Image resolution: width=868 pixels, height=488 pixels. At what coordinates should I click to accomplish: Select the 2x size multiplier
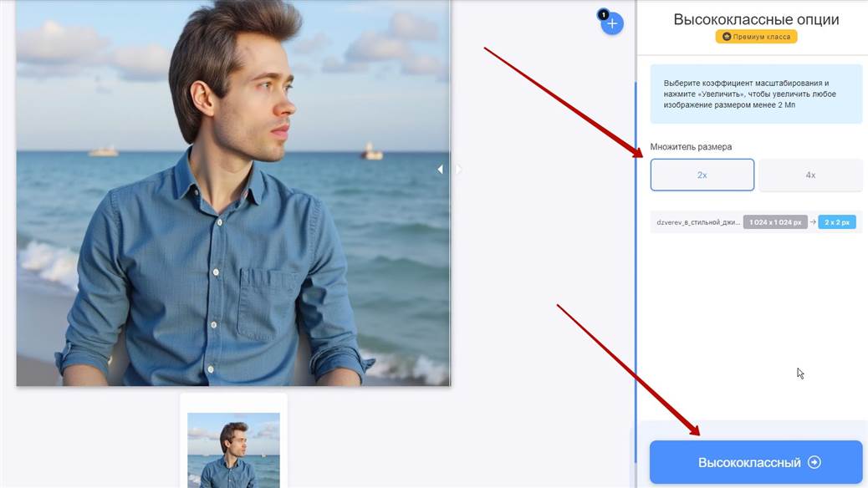tap(702, 175)
